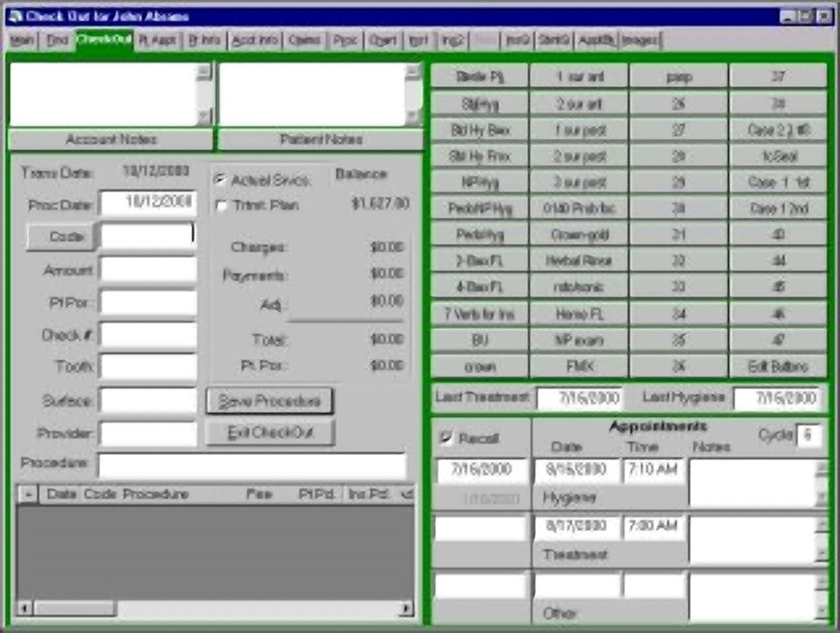The width and height of the screenshot is (840, 633).
Task: Click the Code lookup button
Action: [x=60, y=236]
